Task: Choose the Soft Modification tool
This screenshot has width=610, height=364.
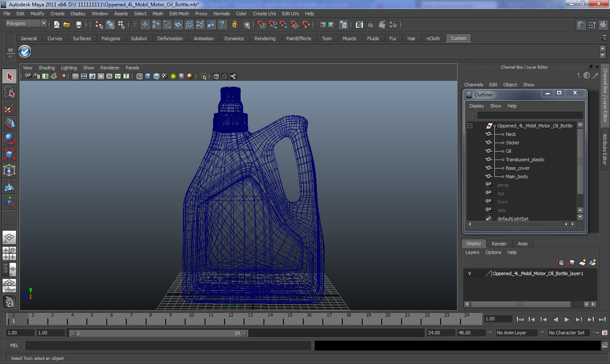Action: tap(9, 186)
